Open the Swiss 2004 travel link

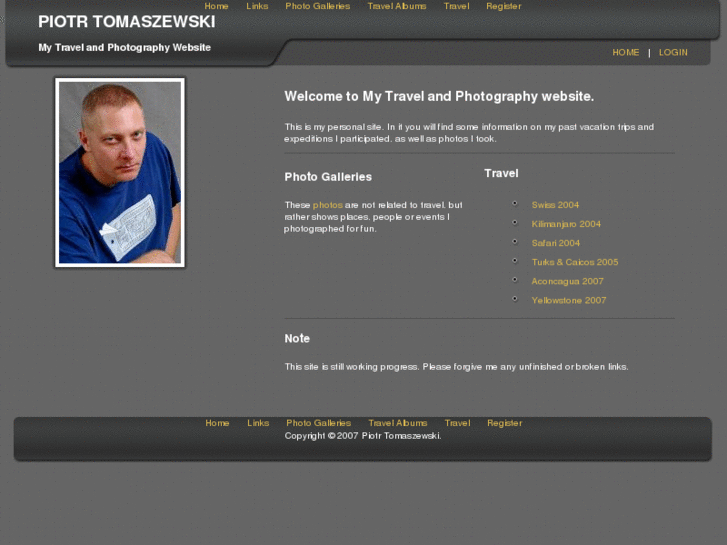click(555, 205)
